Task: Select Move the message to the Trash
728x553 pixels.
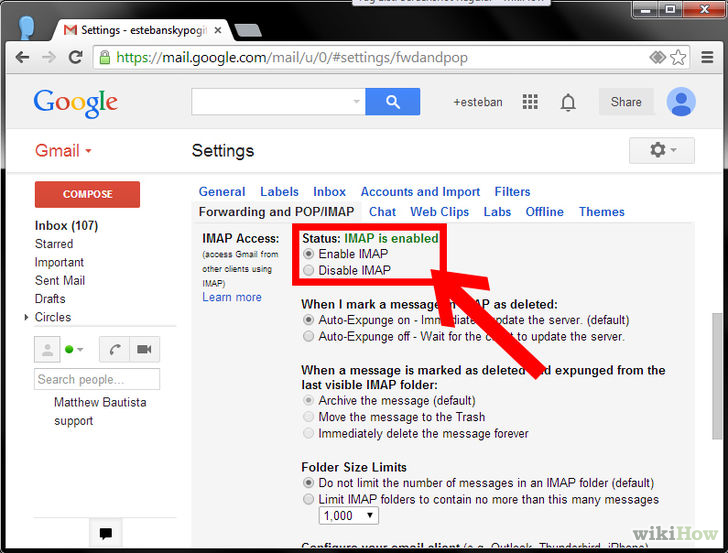Action: click(x=308, y=416)
